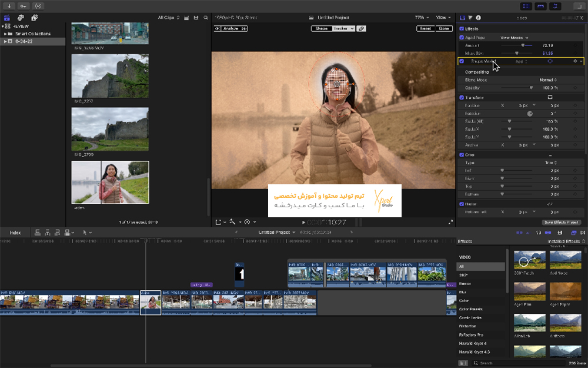Toggle the headphones audio skimming icon
588x368 pixels.
[x=538, y=233]
